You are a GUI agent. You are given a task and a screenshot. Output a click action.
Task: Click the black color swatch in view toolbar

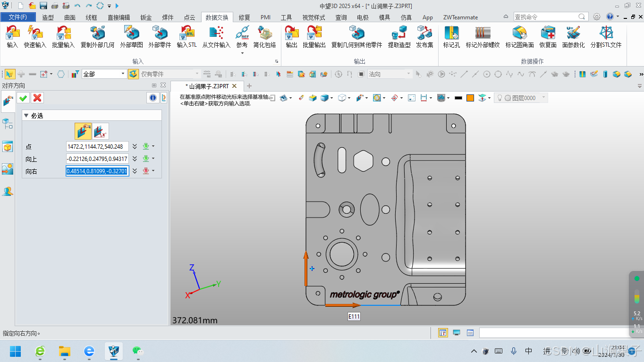click(x=458, y=98)
